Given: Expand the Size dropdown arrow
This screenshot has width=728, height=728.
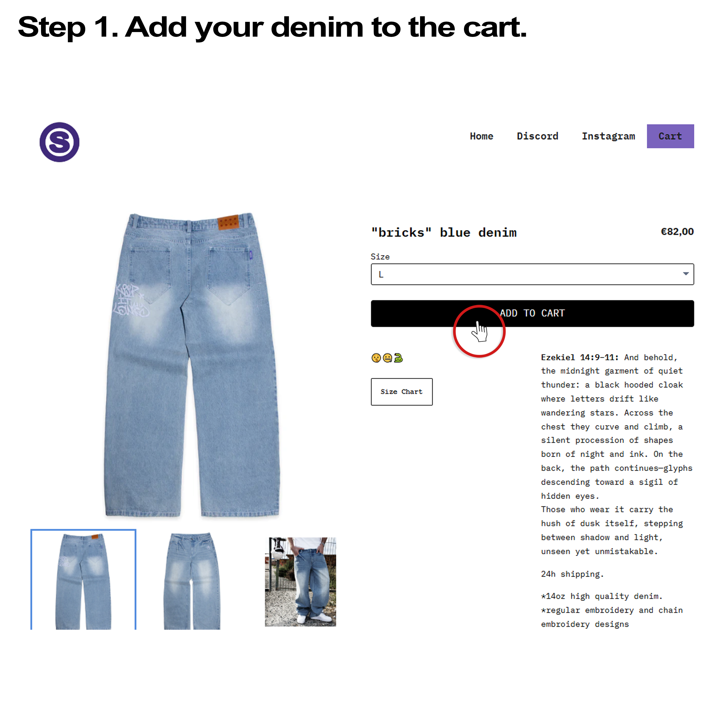Looking at the screenshot, I should [686, 273].
